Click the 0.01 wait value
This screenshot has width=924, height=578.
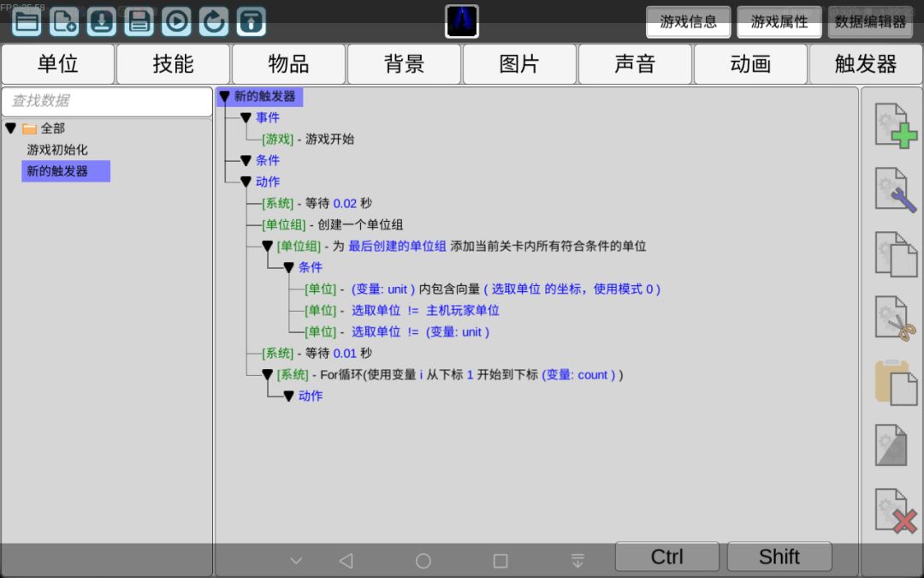(345, 354)
